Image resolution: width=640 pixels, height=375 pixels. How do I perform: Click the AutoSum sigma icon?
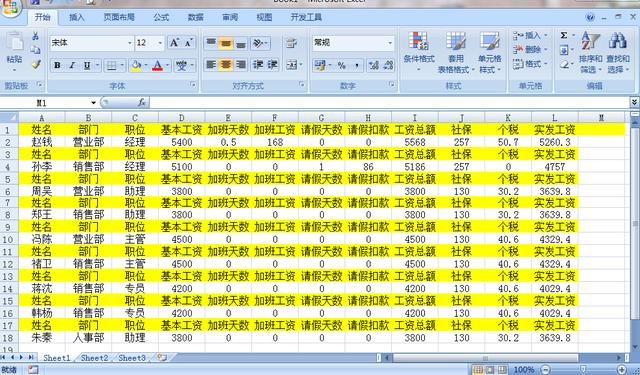pyautogui.click(x=564, y=36)
